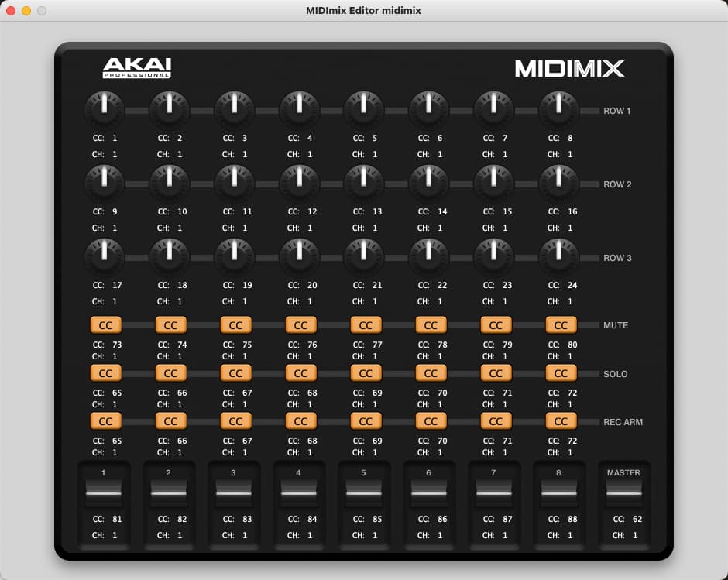
Task: Toggle the REC ARM button for channel 6
Action: (431, 421)
